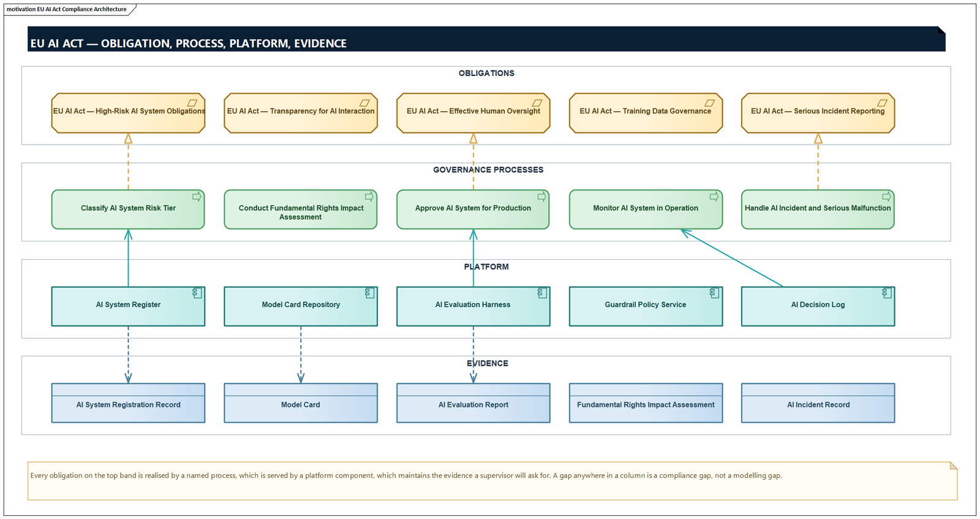Click the GOVERNANCE PROCESSES band label

488,170
